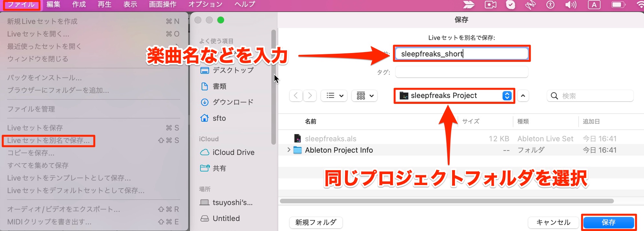Open the volume icon in menu bar
The image size is (644, 231).
(571, 5)
